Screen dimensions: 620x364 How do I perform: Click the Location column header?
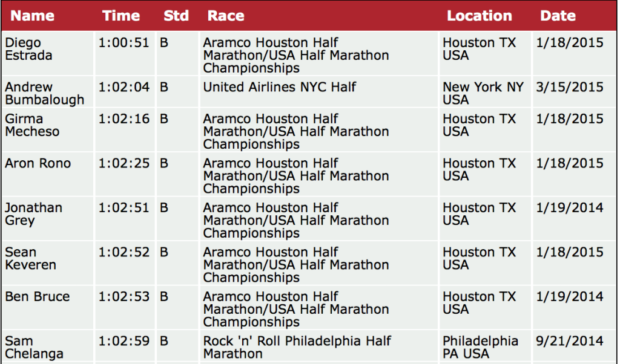[479, 16]
